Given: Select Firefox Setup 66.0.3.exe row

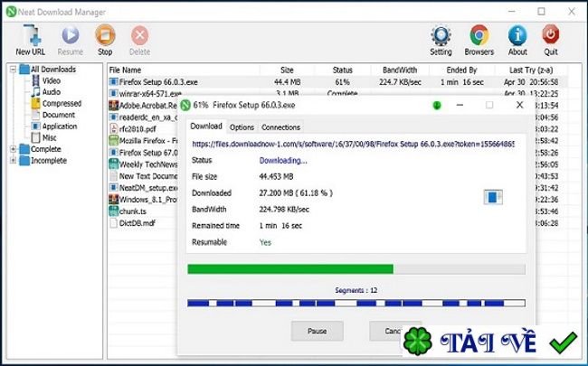Looking at the screenshot, I should pyautogui.click(x=337, y=82).
